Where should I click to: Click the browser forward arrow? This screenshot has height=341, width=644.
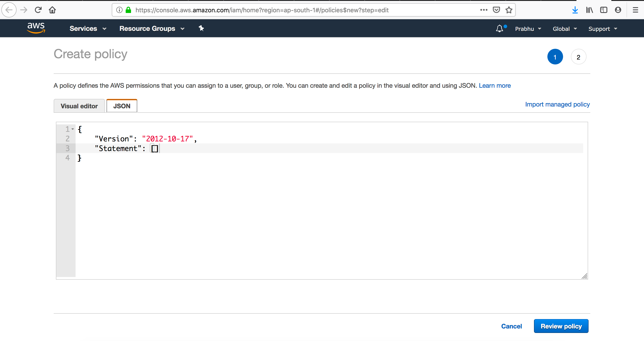point(24,10)
